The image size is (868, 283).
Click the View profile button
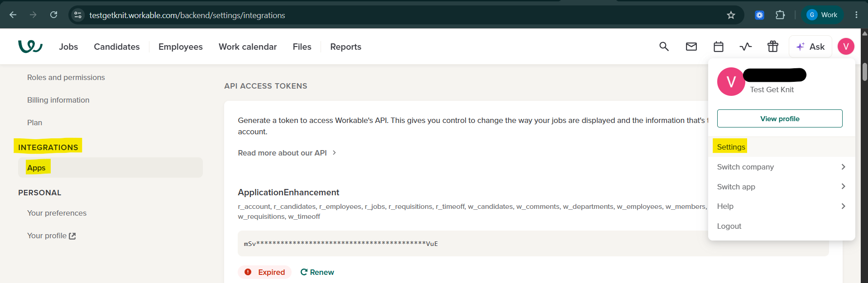pos(780,118)
